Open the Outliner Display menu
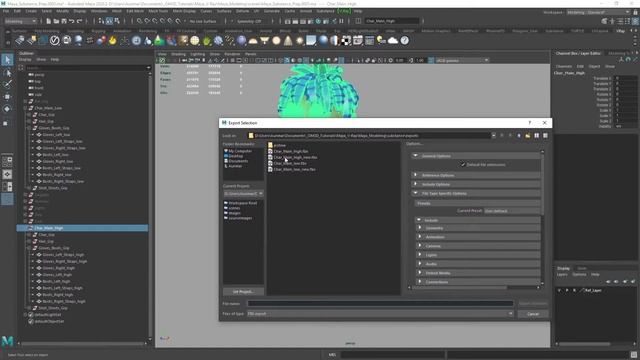 (24, 59)
